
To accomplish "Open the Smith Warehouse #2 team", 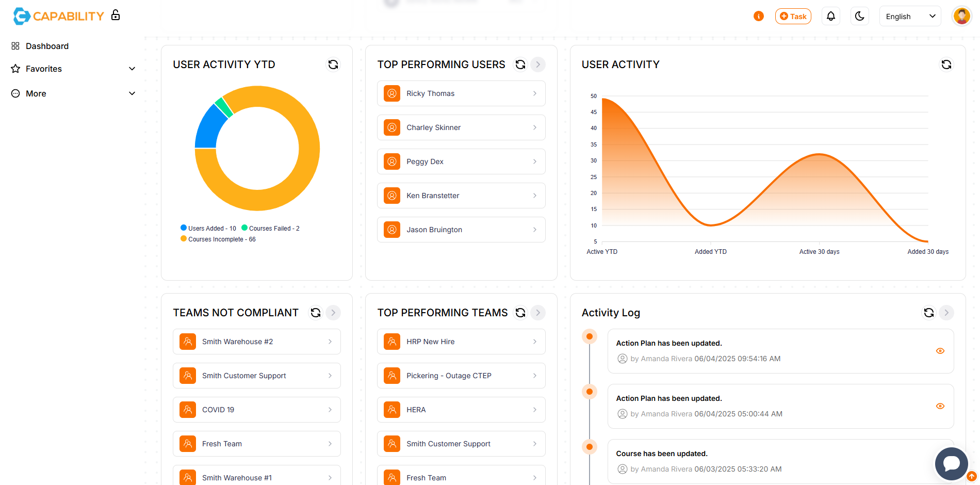I will click(x=256, y=342).
